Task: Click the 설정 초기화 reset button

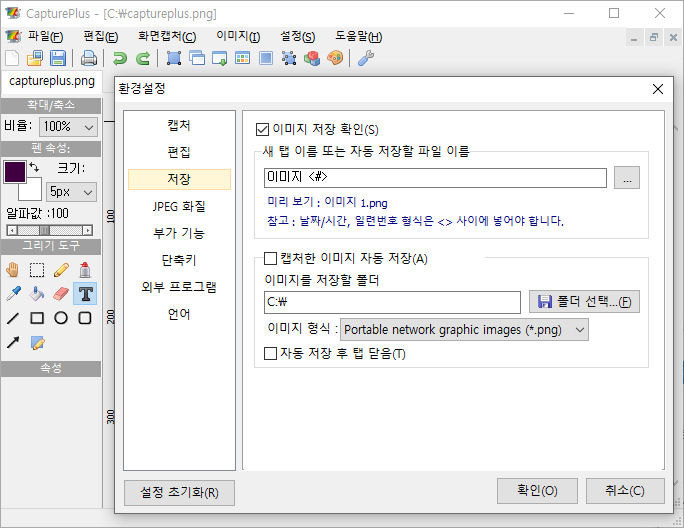Action: coord(179,492)
